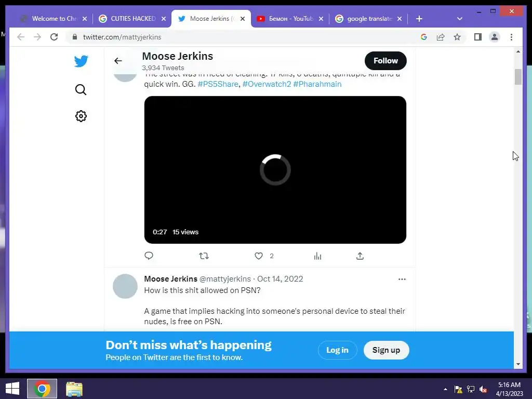Click the '15 views' video label
Screen dimensions: 532x399
[185, 232]
